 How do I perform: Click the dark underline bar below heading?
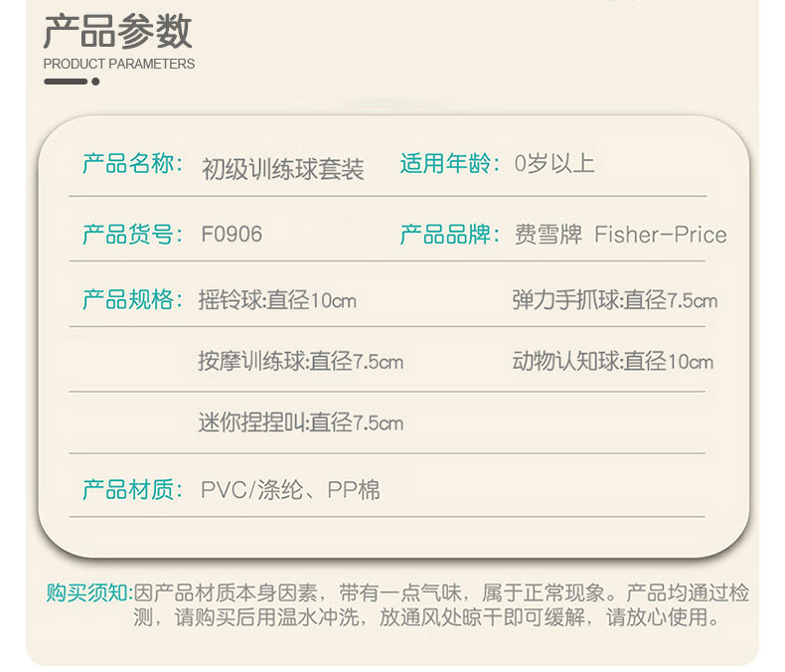coord(66,82)
